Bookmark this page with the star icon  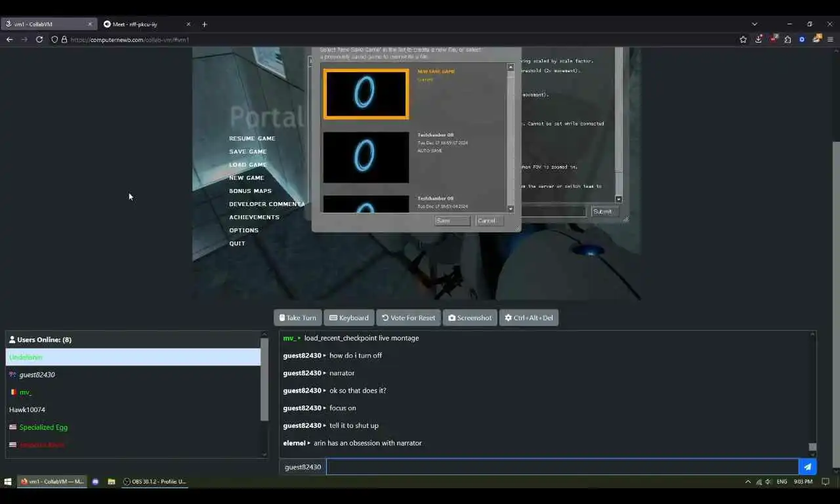pyautogui.click(x=743, y=39)
